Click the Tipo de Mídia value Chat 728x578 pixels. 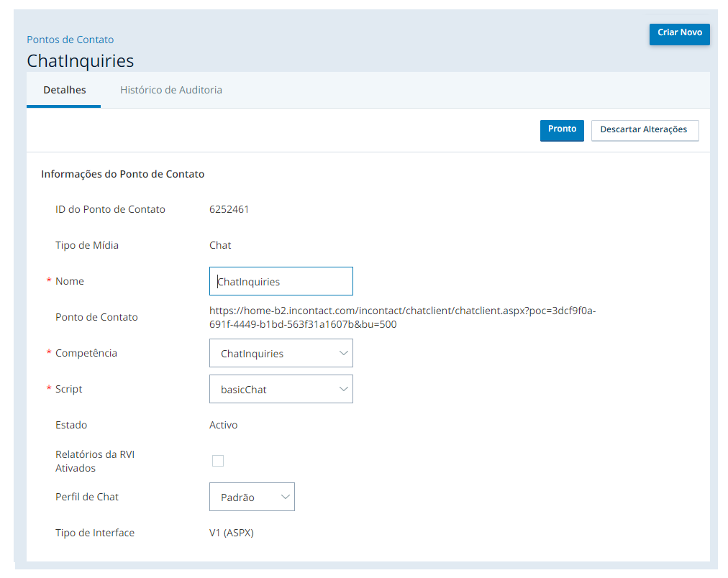coord(220,245)
